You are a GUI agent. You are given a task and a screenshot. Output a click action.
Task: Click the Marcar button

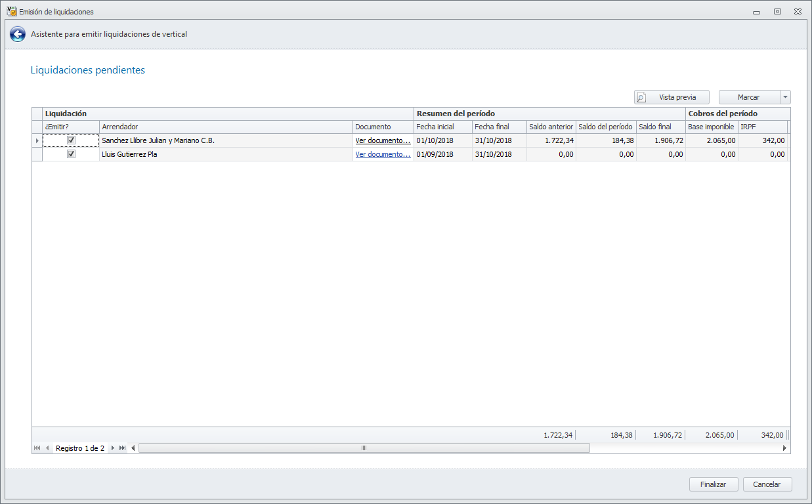pos(749,97)
